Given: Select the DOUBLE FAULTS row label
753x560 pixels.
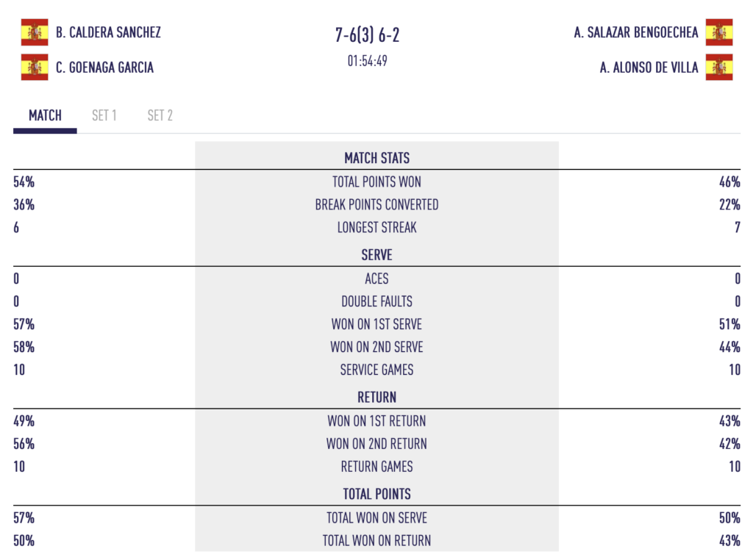Looking at the screenshot, I should [376, 302].
